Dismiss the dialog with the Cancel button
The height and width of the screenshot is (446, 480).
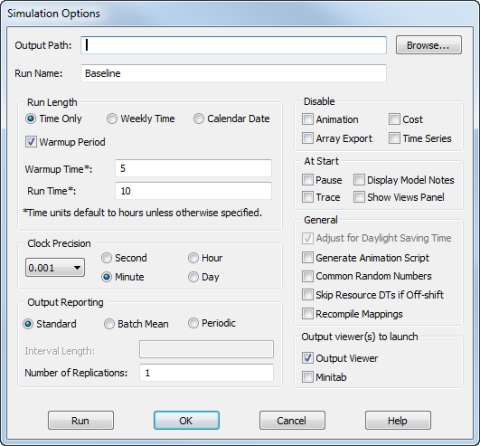[x=292, y=420]
